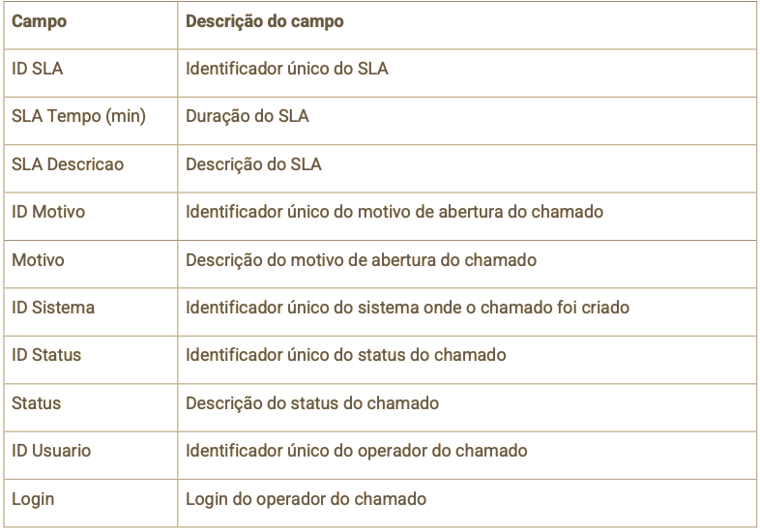Select the 'Status' field cell
This screenshot has width=760, height=532.
(91, 407)
